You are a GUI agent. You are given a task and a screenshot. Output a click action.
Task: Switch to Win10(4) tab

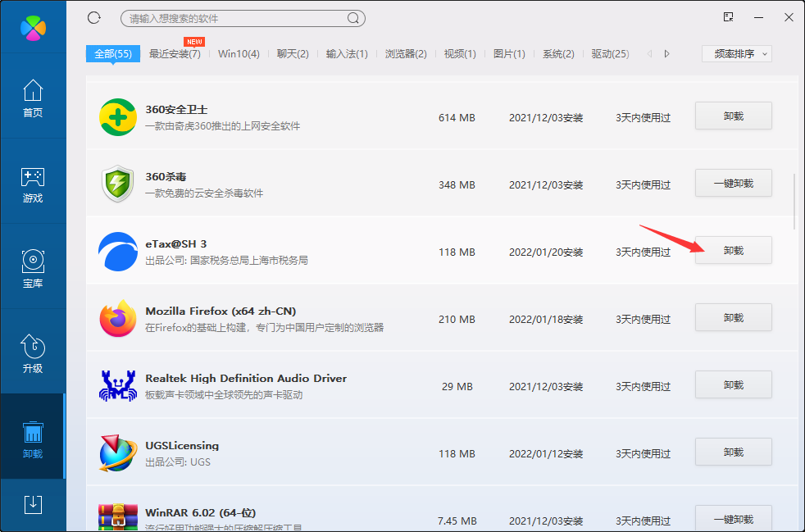tap(239, 54)
